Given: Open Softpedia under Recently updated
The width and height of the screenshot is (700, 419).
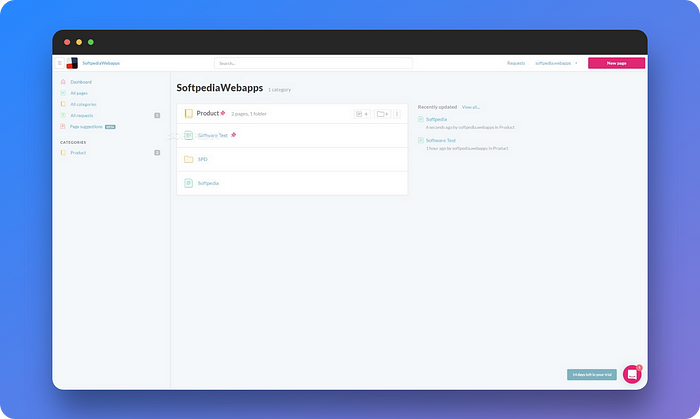Looking at the screenshot, I should click(436, 119).
